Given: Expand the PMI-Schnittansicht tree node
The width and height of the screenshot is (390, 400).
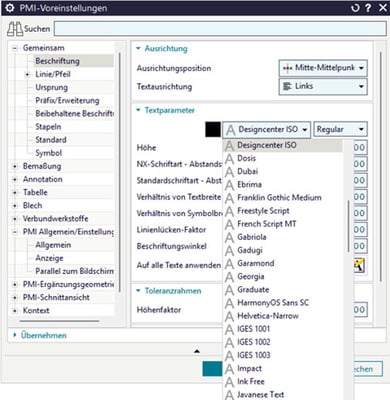Looking at the screenshot, I should pos(15,297).
